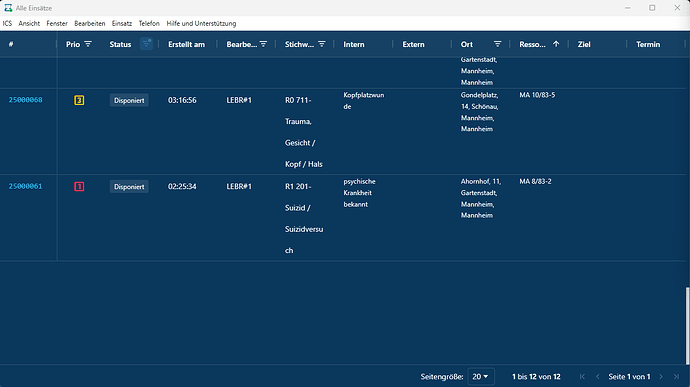The width and height of the screenshot is (690, 387).
Task: Open incident 25000068 link
Action: [x=26, y=100]
